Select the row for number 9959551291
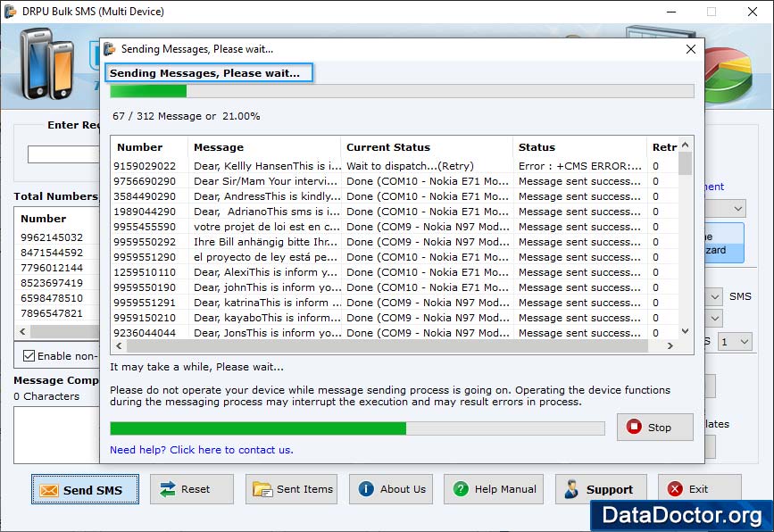Screen dimensions: 774x532 tap(395, 303)
